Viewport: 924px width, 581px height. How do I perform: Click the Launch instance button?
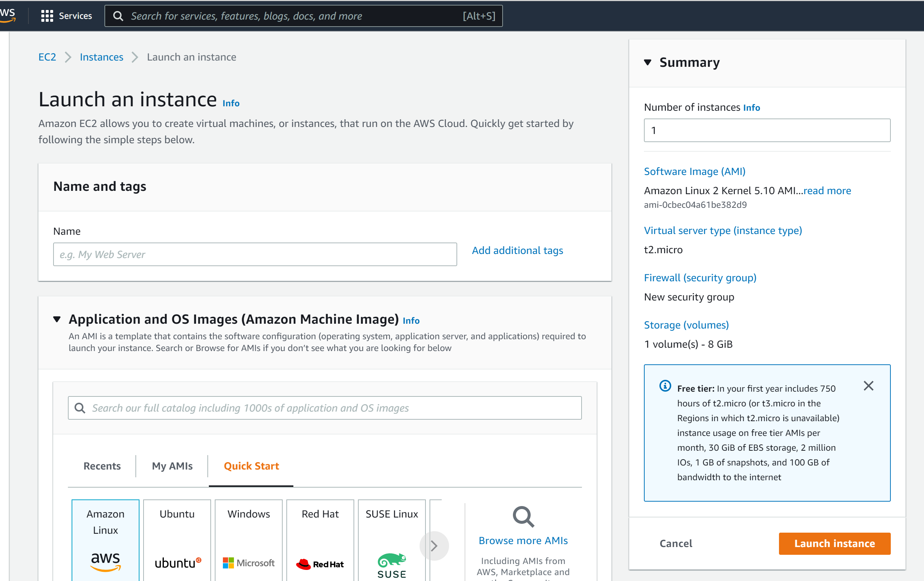coord(834,543)
